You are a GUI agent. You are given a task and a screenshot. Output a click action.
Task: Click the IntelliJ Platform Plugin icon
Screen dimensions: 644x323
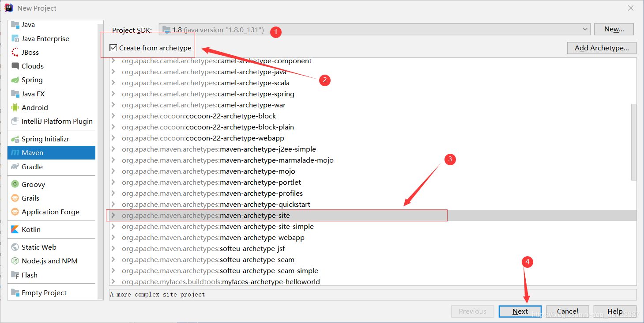[15, 121]
